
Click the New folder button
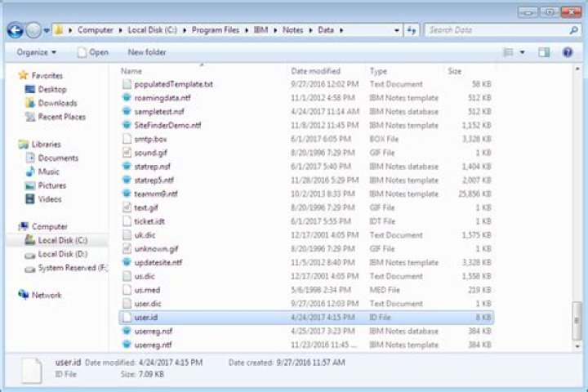(x=147, y=52)
